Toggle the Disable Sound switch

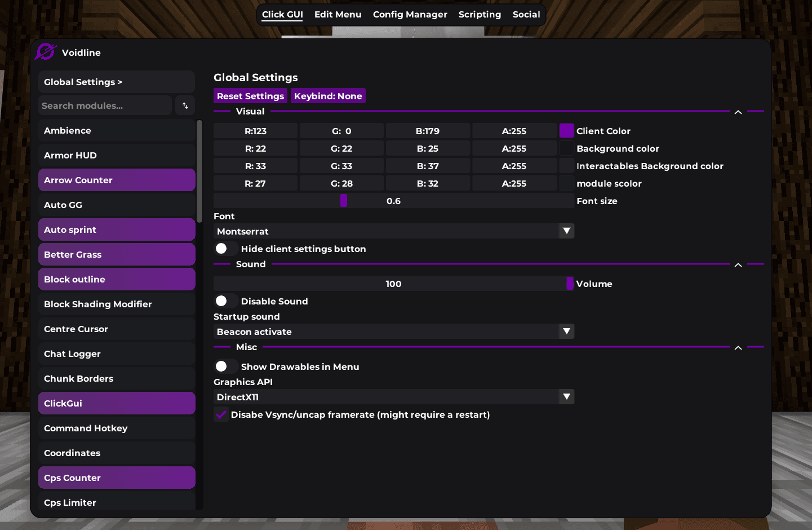pyautogui.click(x=226, y=301)
